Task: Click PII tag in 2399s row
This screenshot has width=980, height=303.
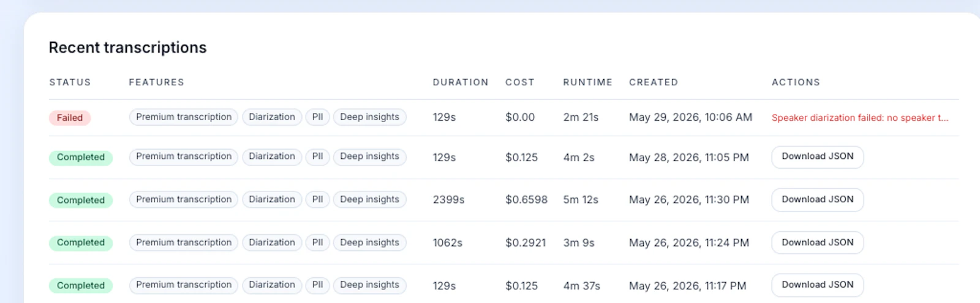Action: pyautogui.click(x=317, y=200)
